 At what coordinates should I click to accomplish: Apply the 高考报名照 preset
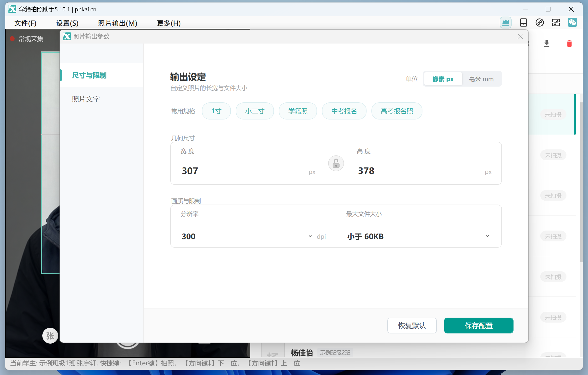[397, 111]
